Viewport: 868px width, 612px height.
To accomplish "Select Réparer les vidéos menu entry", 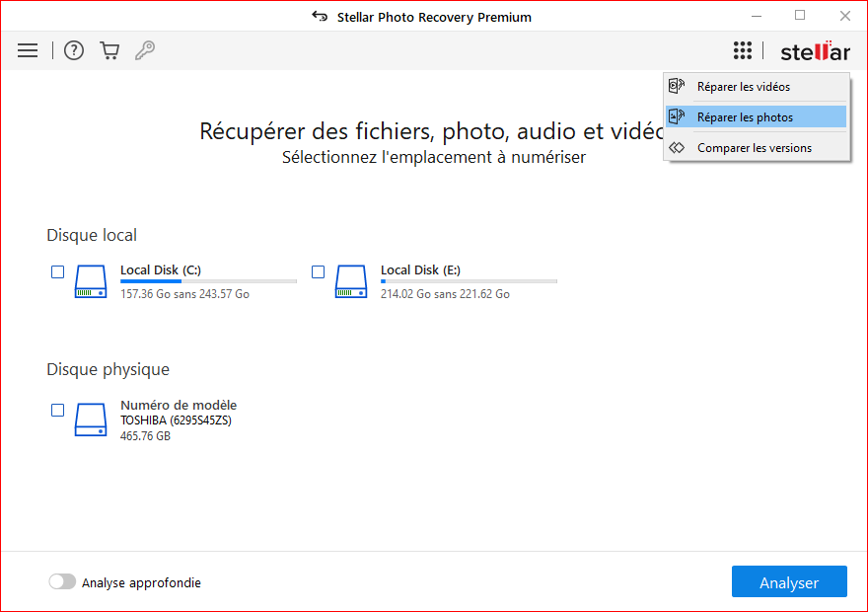I will pyautogui.click(x=743, y=87).
